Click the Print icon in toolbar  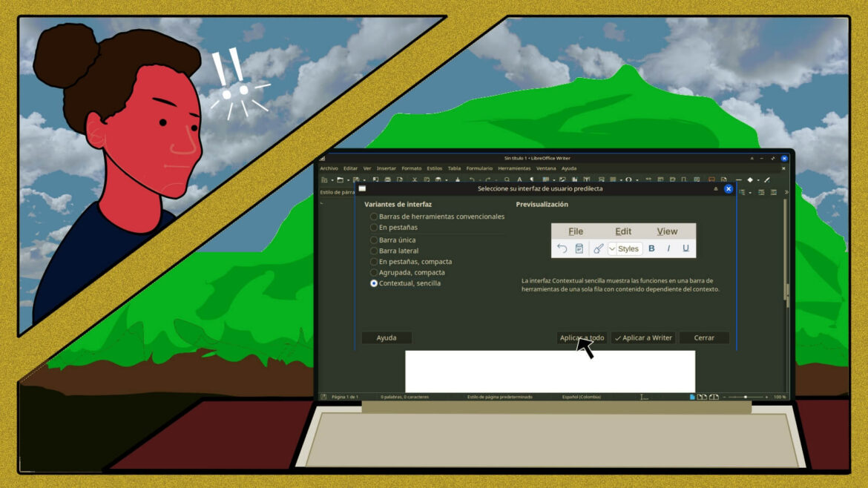pyautogui.click(x=387, y=179)
